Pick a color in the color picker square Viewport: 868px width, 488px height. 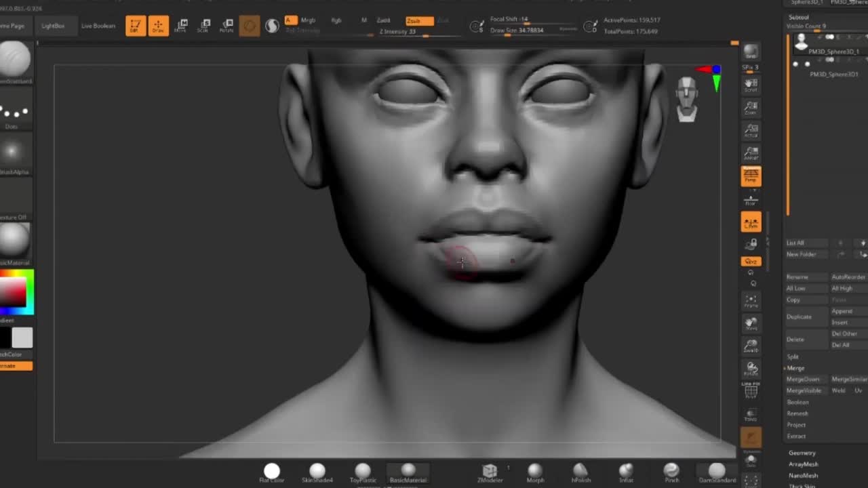[13, 292]
